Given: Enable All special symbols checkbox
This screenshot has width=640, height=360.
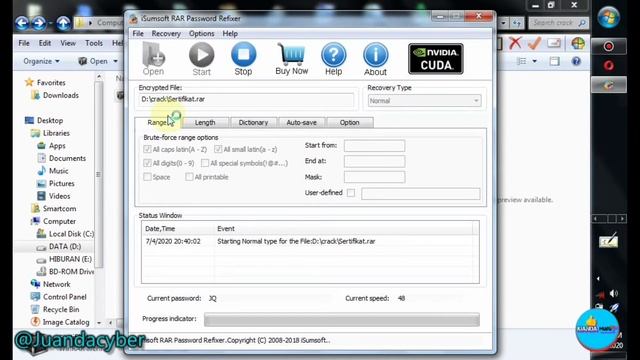Looking at the screenshot, I should [x=205, y=163].
